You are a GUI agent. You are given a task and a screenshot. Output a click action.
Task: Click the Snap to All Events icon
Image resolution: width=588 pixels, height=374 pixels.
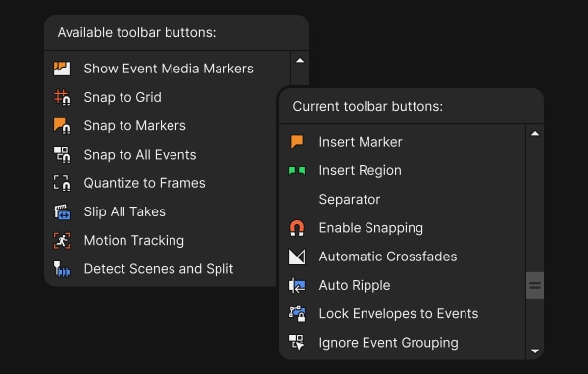click(x=62, y=155)
